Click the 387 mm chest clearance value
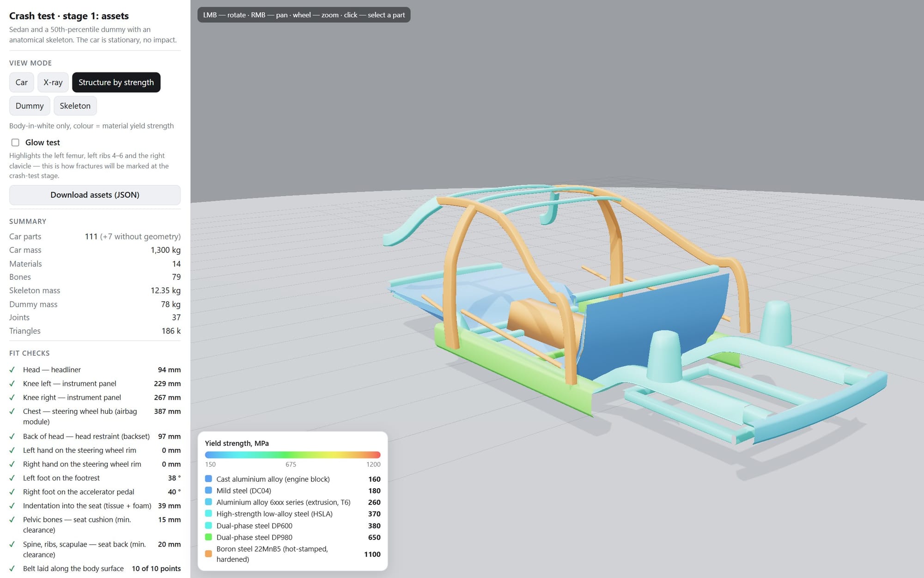924x578 pixels. pyautogui.click(x=167, y=412)
